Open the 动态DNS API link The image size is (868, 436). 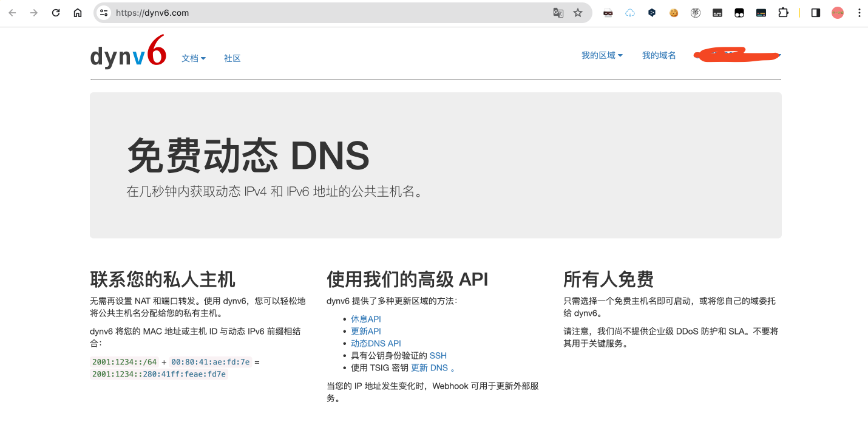(x=376, y=343)
